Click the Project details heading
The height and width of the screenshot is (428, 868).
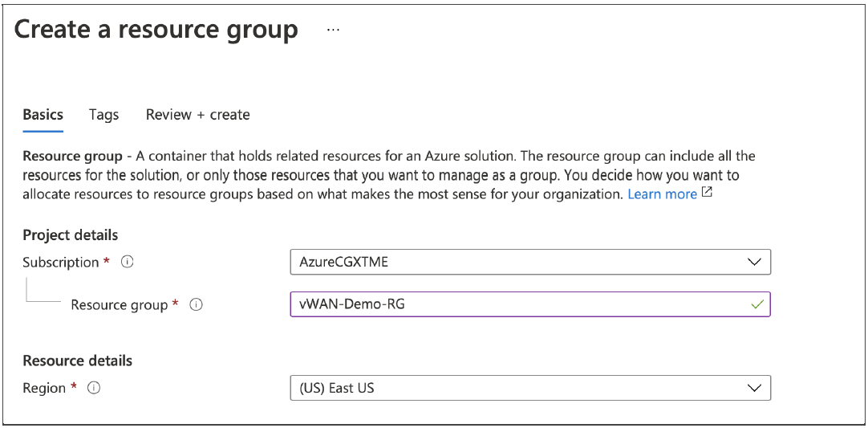70,235
